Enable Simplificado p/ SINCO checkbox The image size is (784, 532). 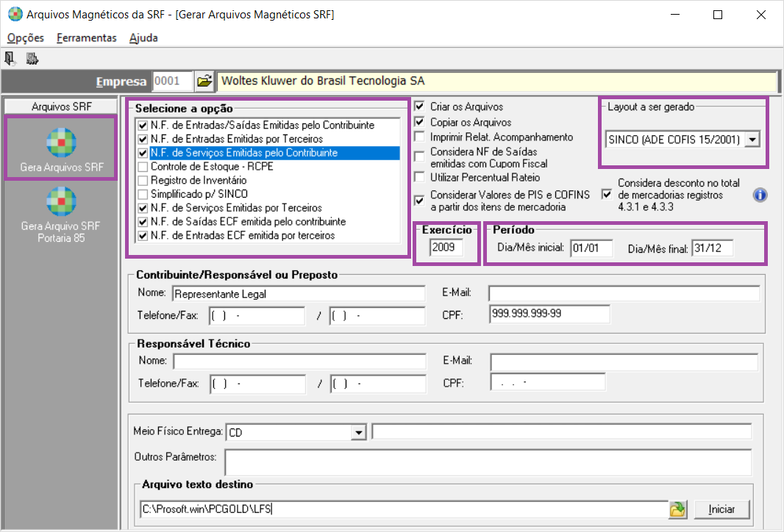(143, 194)
